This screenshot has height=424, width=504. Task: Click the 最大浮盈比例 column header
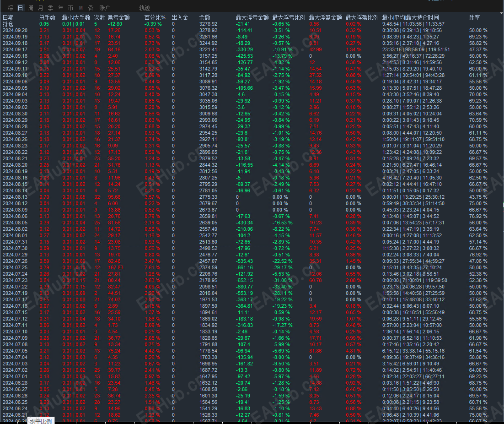[362, 18]
